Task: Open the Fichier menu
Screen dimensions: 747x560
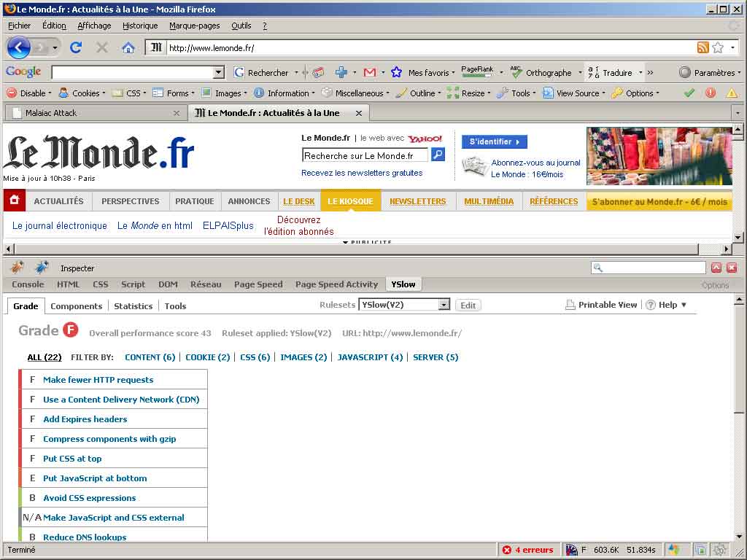Action: coord(19,26)
